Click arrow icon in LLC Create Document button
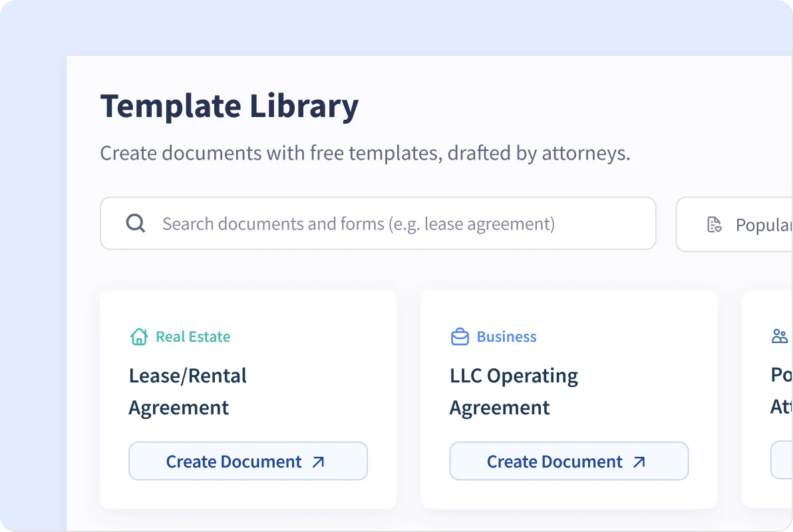This screenshot has width=793, height=532. coord(639,462)
